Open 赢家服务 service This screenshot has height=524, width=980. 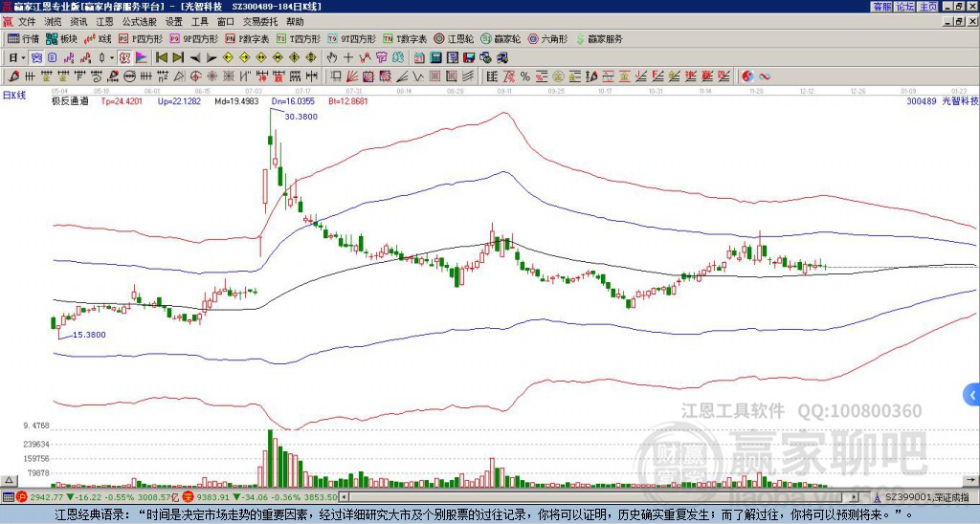(x=599, y=38)
